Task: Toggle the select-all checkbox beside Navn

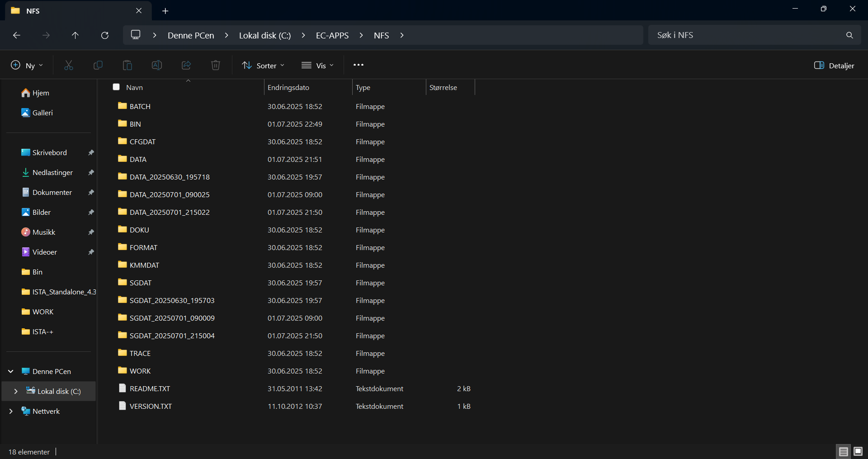Action: 116,87
